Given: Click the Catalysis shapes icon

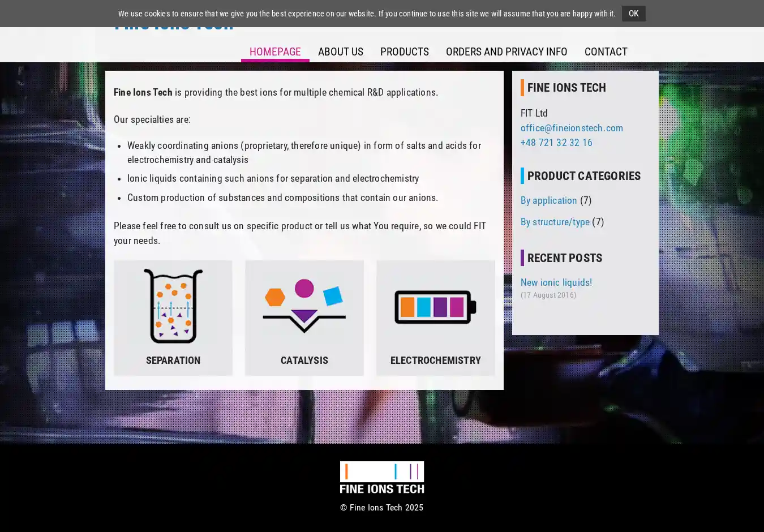Looking at the screenshot, I should [304, 306].
